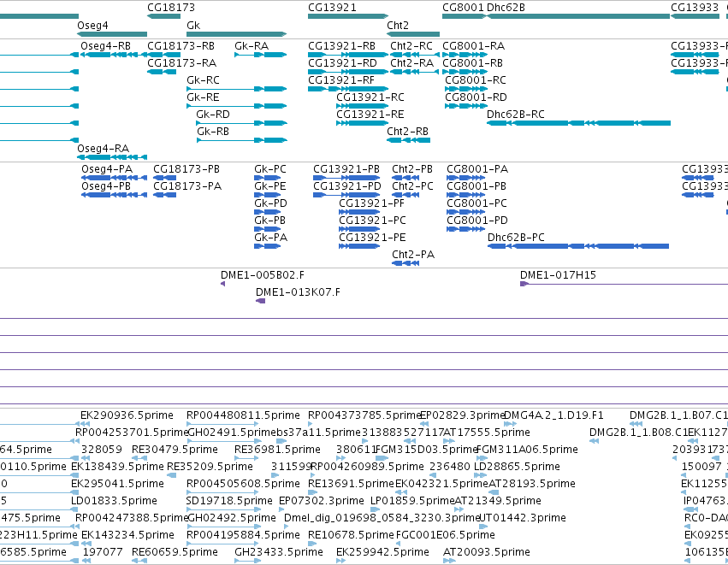This screenshot has width=728, height=565.
Task: Select transcript Oseg4-RA
Action: [x=112, y=157]
